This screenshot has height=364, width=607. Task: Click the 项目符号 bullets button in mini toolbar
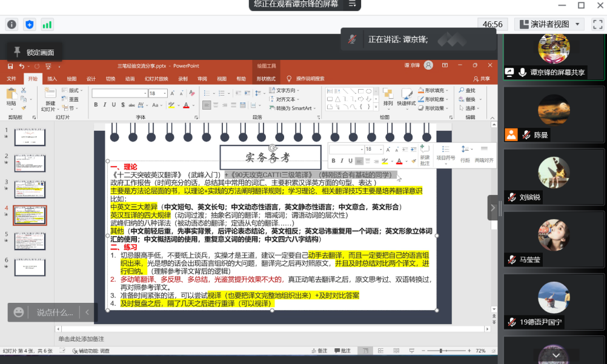point(446,154)
